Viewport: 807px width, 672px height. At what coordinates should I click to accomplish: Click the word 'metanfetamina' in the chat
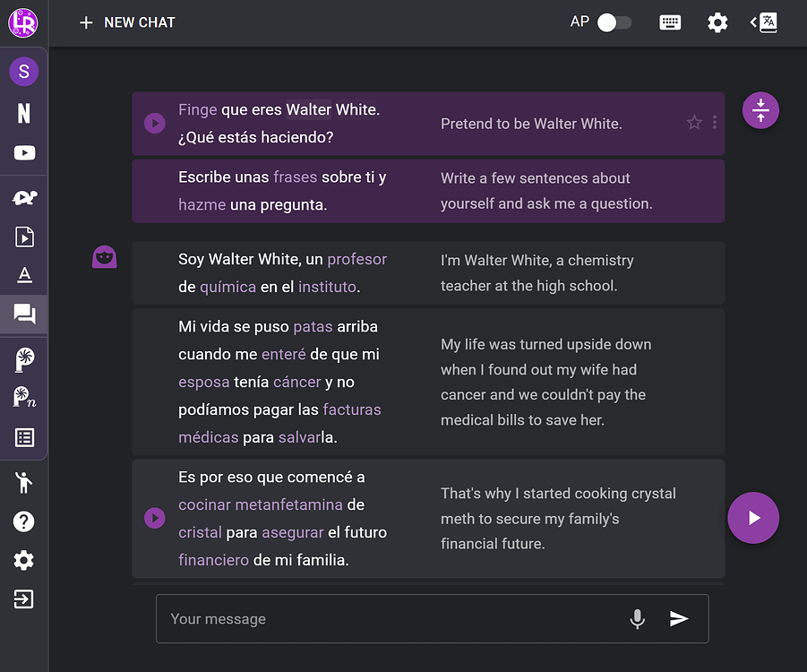(x=288, y=504)
